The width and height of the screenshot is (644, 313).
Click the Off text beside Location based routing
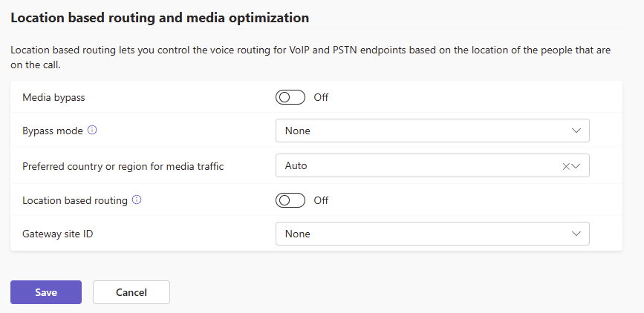point(321,200)
